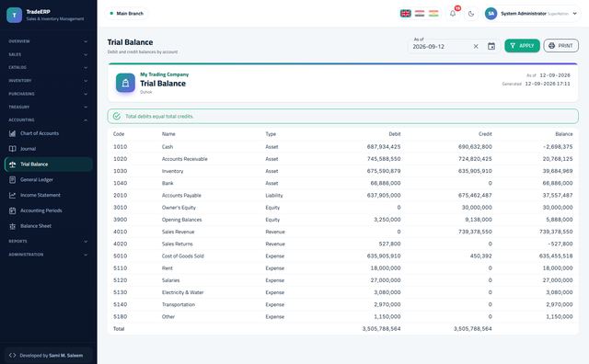Expand the Treasury section
The image size is (589, 364).
[x=48, y=107]
